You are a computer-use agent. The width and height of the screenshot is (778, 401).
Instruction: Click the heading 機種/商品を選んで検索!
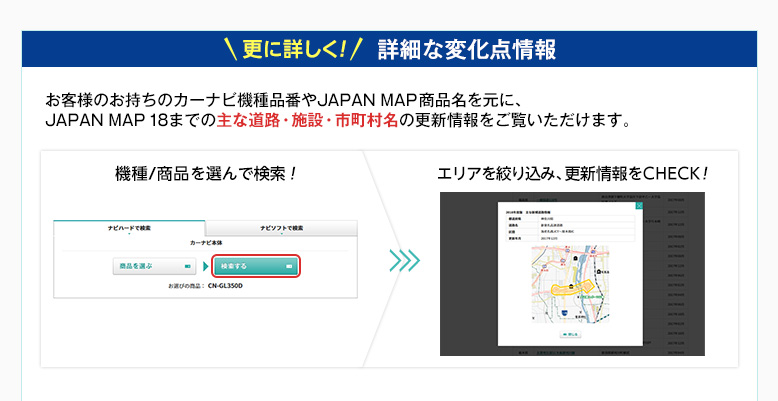206,174
